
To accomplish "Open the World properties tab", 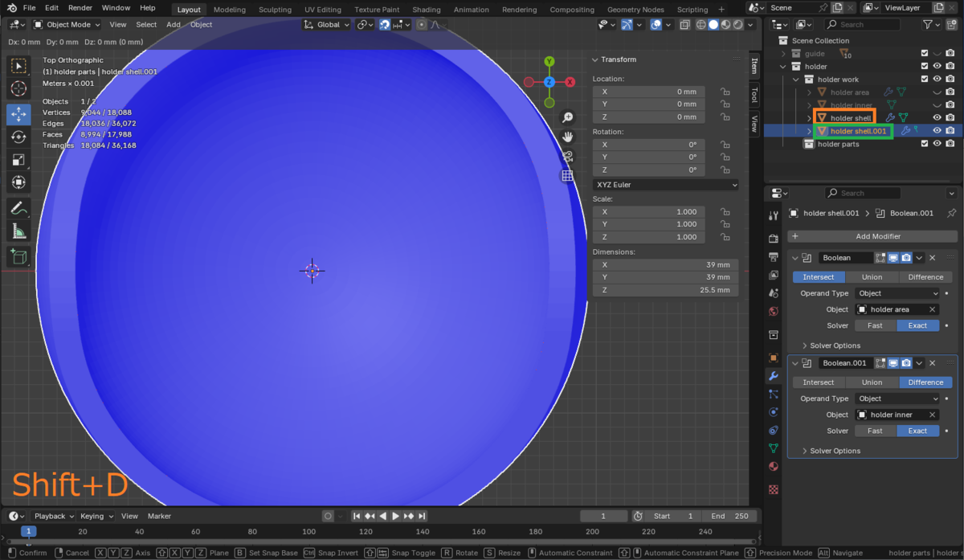I will (774, 311).
